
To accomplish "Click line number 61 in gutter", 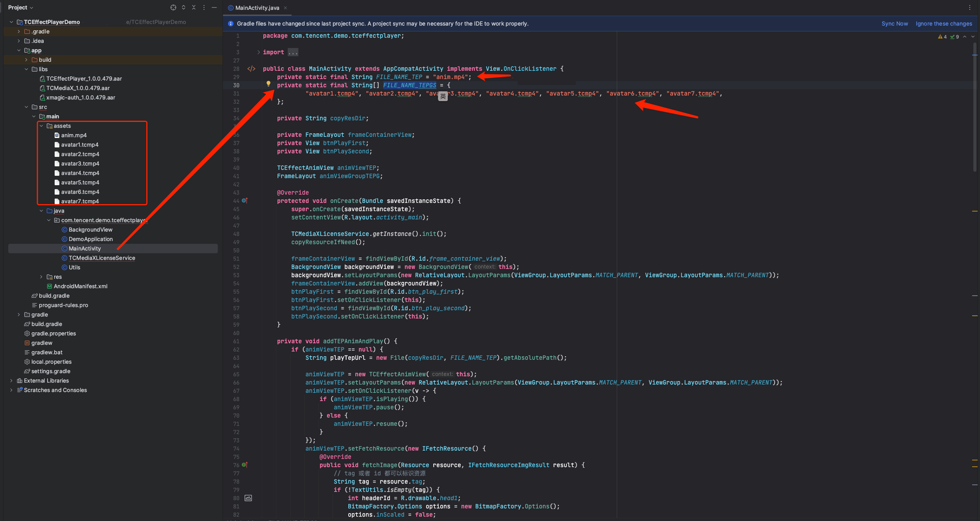I will point(236,341).
